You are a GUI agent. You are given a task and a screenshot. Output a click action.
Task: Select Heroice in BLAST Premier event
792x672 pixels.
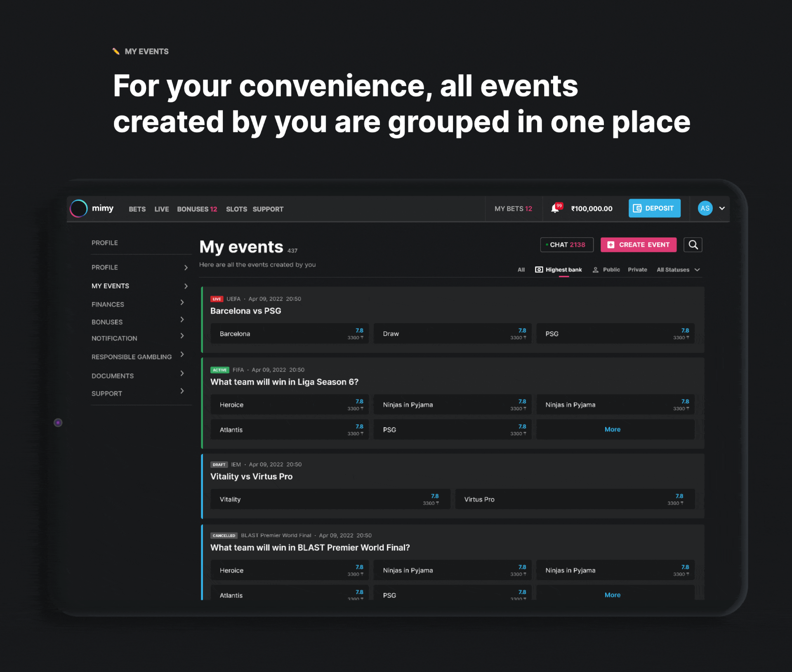tap(290, 571)
